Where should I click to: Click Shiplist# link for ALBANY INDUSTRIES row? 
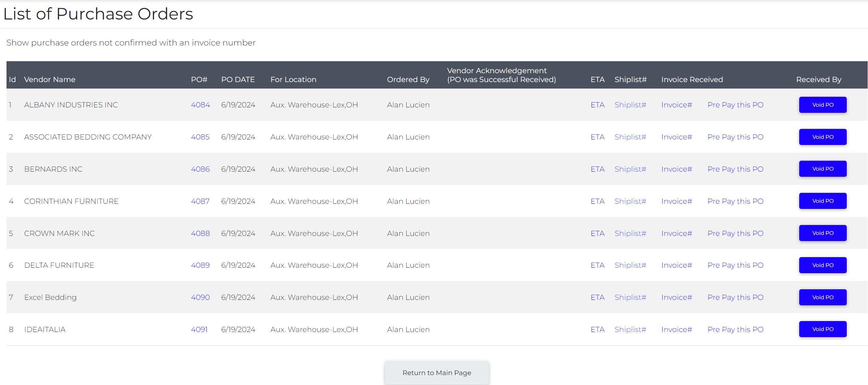630,105
